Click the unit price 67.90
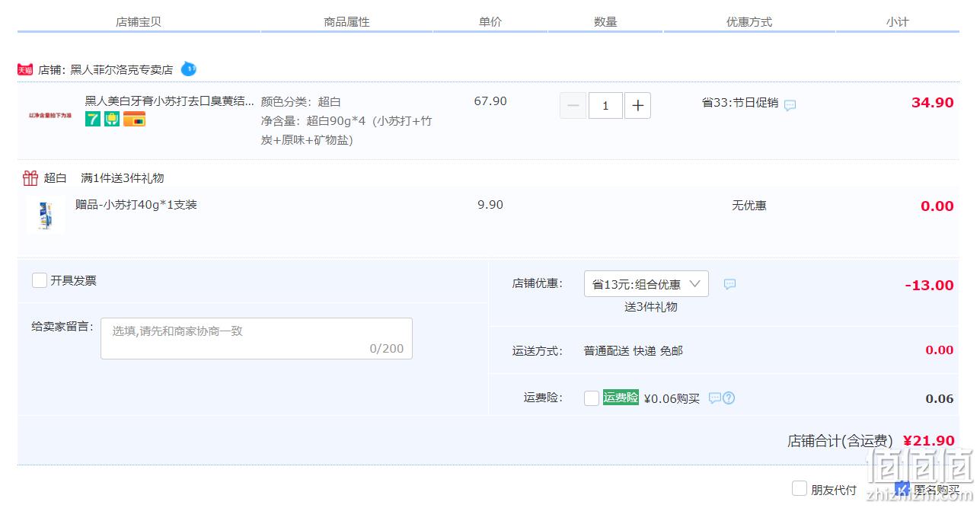The height and width of the screenshot is (508, 980). (490, 101)
